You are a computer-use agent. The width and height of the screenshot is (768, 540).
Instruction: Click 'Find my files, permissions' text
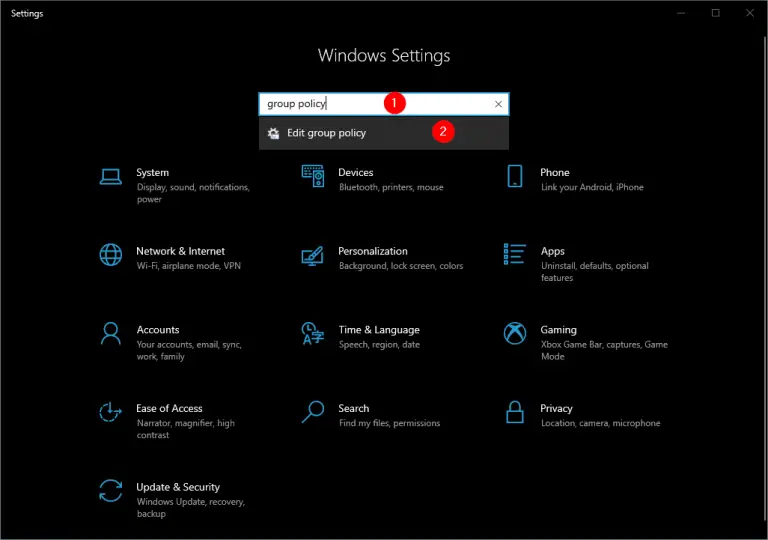389,423
